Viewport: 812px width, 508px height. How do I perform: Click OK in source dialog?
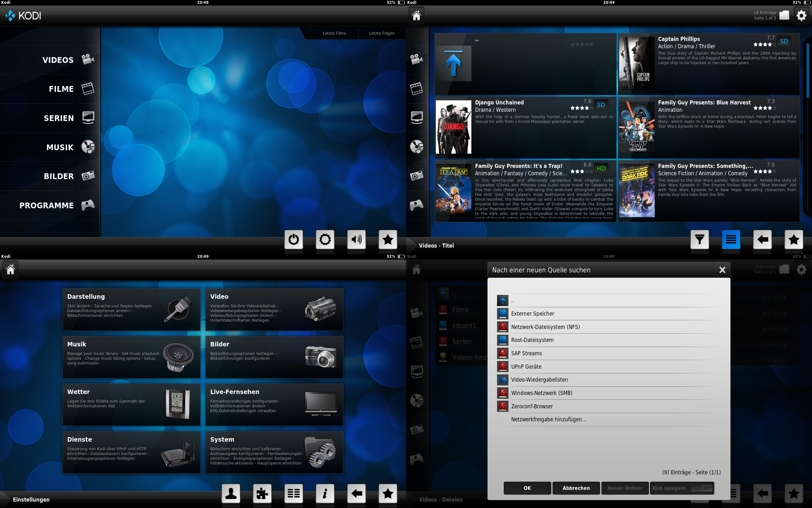pyautogui.click(x=527, y=488)
